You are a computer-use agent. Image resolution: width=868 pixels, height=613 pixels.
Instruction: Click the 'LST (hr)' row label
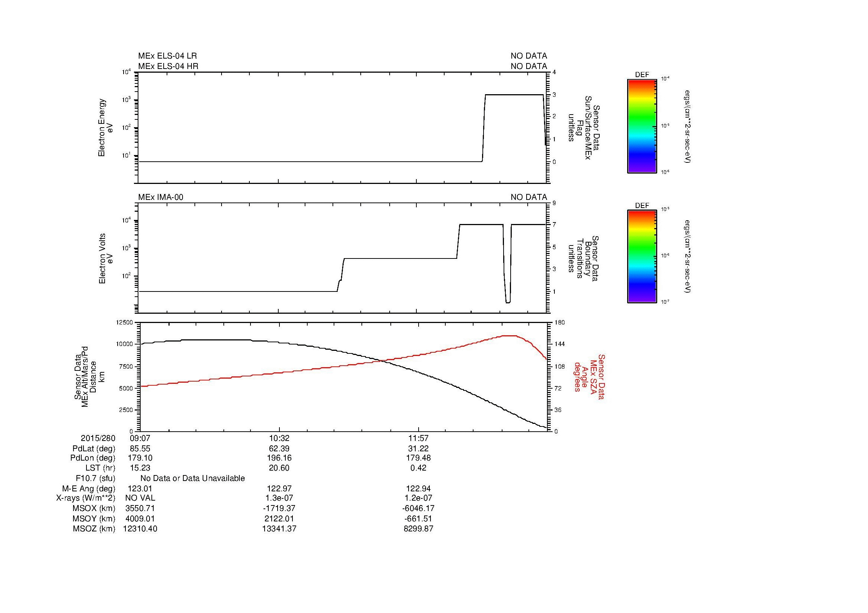tap(100, 468)
